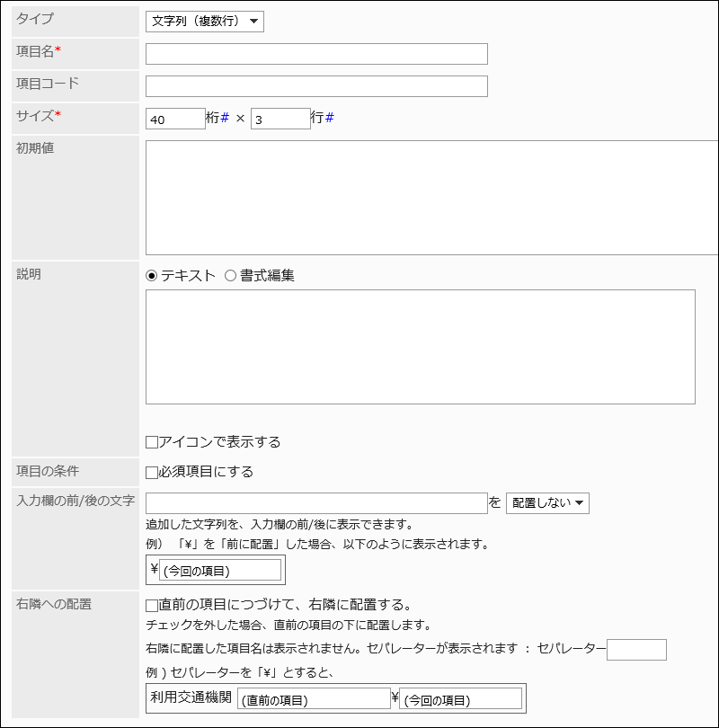This screenshot has height=728, width=719.
Task: Click the blue # link next to 行
Action: click(x=330, y=118)
